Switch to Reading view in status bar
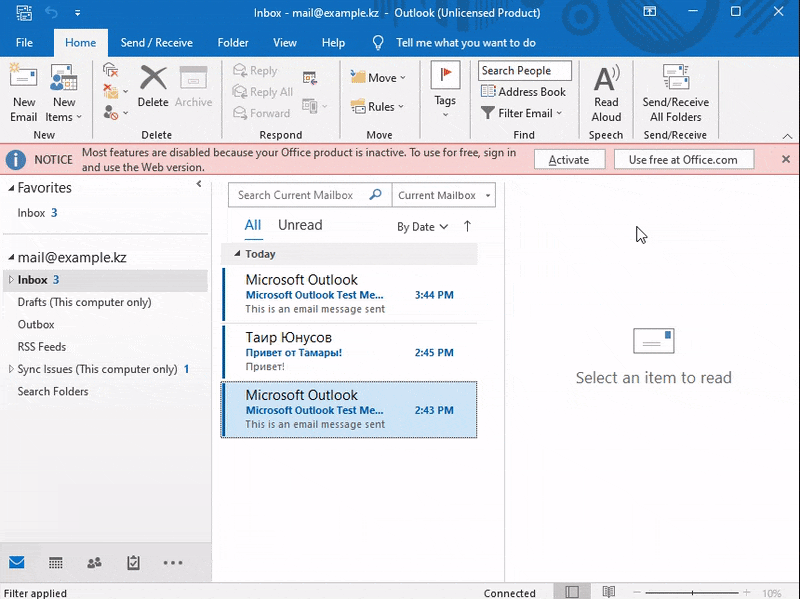Image resolution: width=800 pixels, height=599 pixels. 609,592
